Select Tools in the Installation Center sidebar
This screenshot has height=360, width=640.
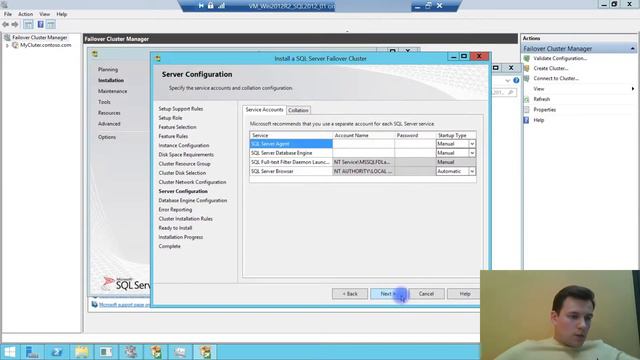click(104, 102)
